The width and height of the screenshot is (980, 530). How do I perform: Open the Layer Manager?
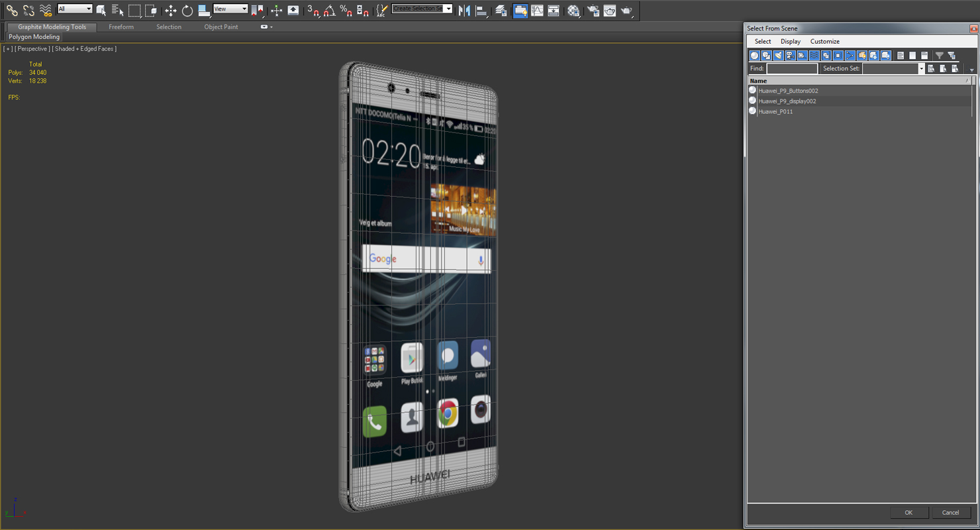pyautogui.click(x=501, y=10)
